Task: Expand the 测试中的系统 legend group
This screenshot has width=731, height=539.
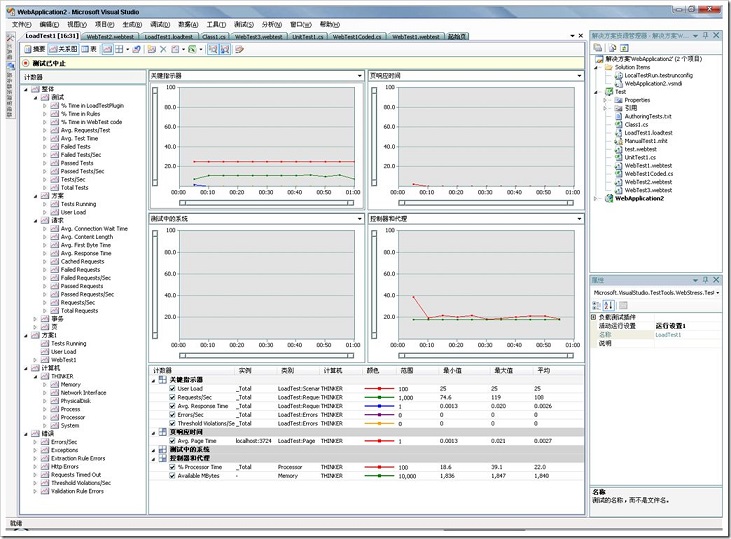Action: [x=155, y=450]
